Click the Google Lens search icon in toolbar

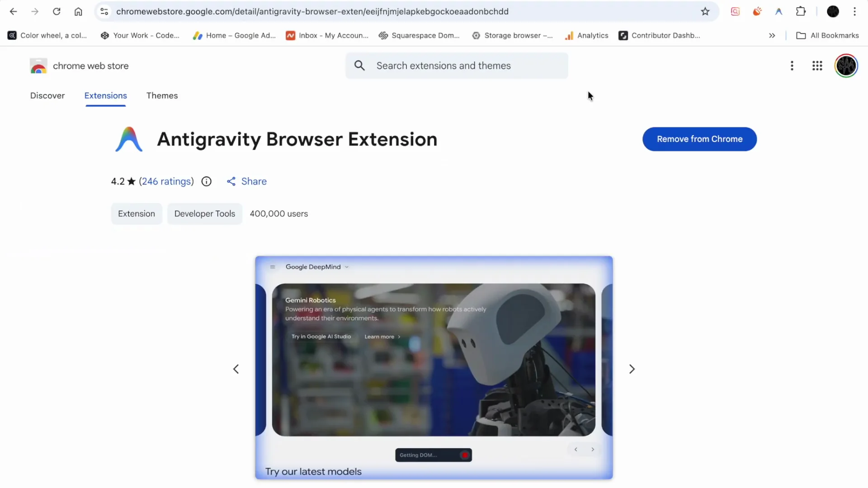pos(735,11)
